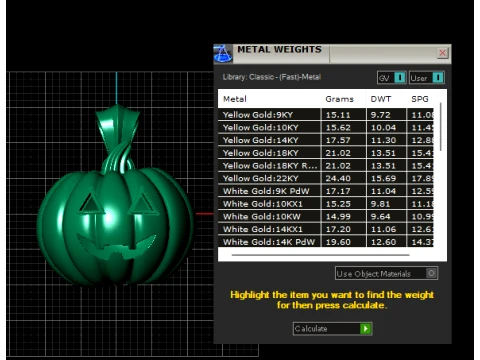
Task: Click the 14.99 grams cell
Action: pyautogui.click(x=344, y=216)
